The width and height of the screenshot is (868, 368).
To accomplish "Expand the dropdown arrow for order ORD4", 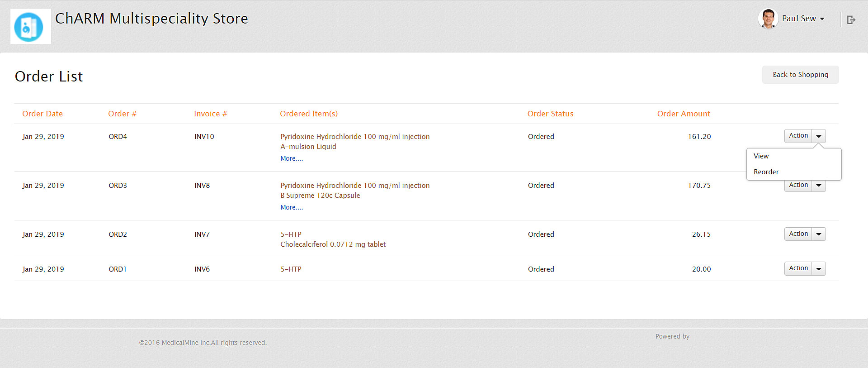I will coord(819,136).
